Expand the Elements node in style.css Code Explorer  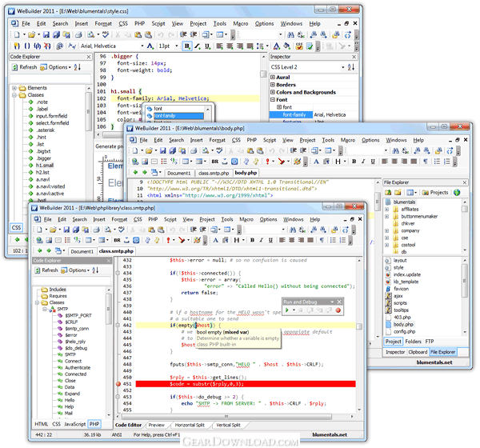coord(14,88)
